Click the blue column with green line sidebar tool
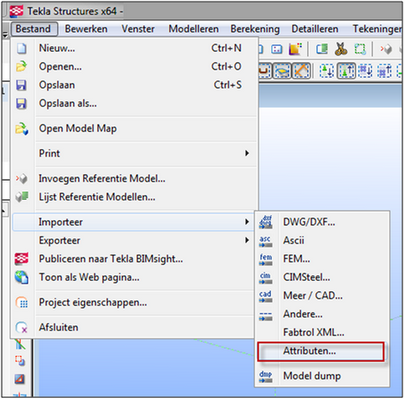The width and height of the screenshot is (405, 399). pyautogui.click(x=20, y=344)
